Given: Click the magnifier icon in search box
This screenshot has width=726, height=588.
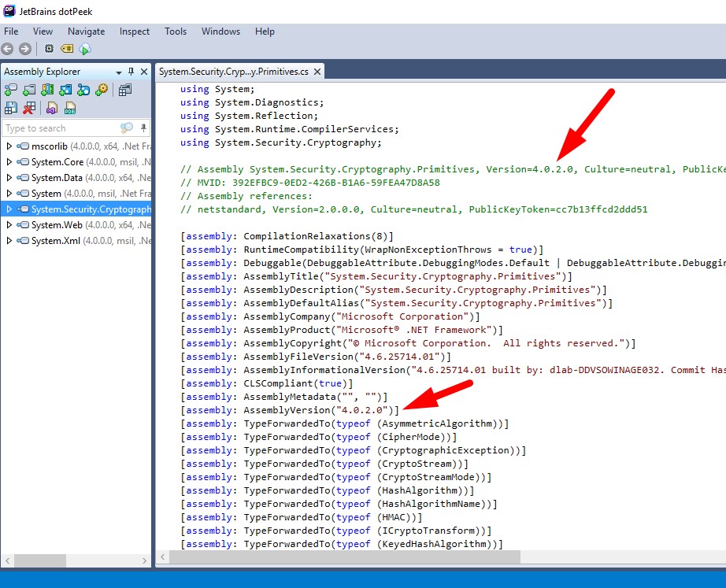Looking at the screenshot, I should click(127, 128).
